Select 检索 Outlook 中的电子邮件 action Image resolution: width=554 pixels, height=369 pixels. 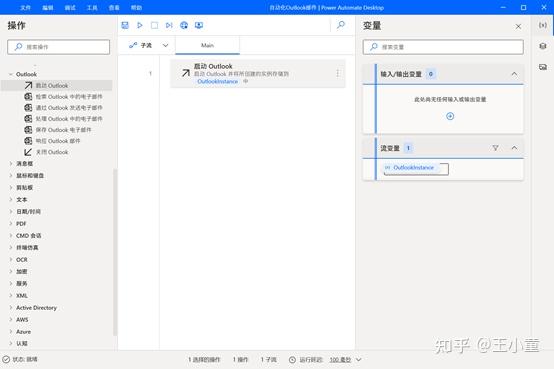point(64,96)
